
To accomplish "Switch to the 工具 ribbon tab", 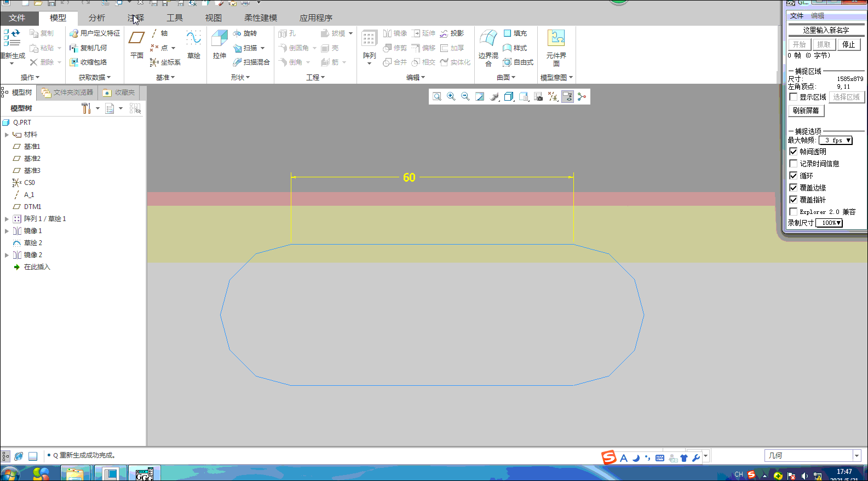I will pyautogui.click(x=175, y=18).
